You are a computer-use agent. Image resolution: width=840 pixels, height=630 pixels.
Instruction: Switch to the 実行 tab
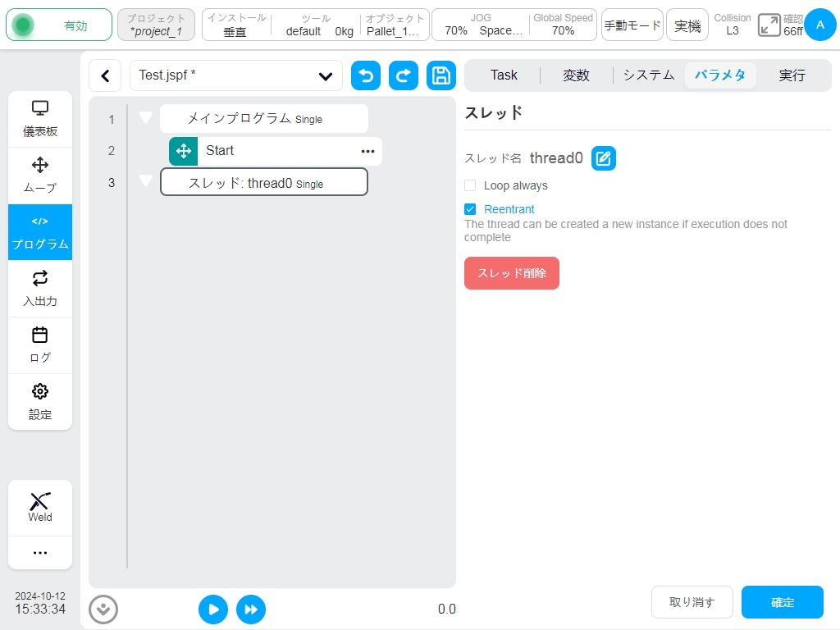[792, 75]
